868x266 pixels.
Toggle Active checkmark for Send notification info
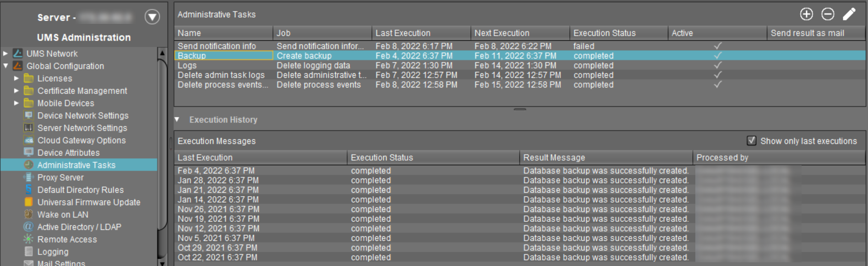coord(717,46)
